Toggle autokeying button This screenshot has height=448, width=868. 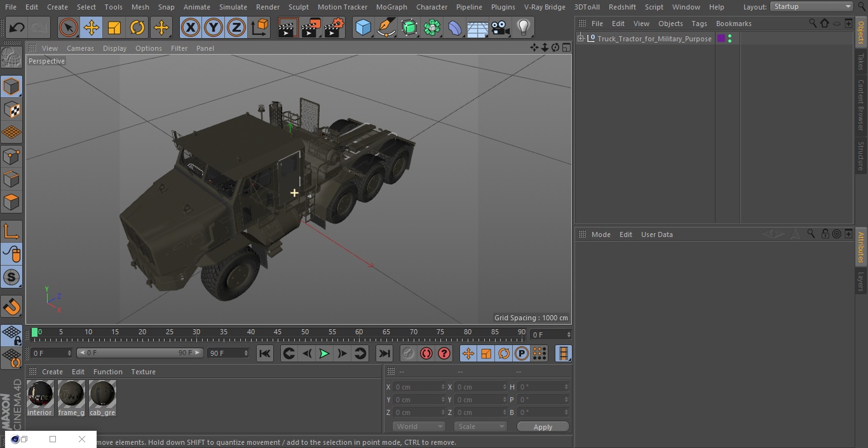pyautogui.click(x=426, y=353)
